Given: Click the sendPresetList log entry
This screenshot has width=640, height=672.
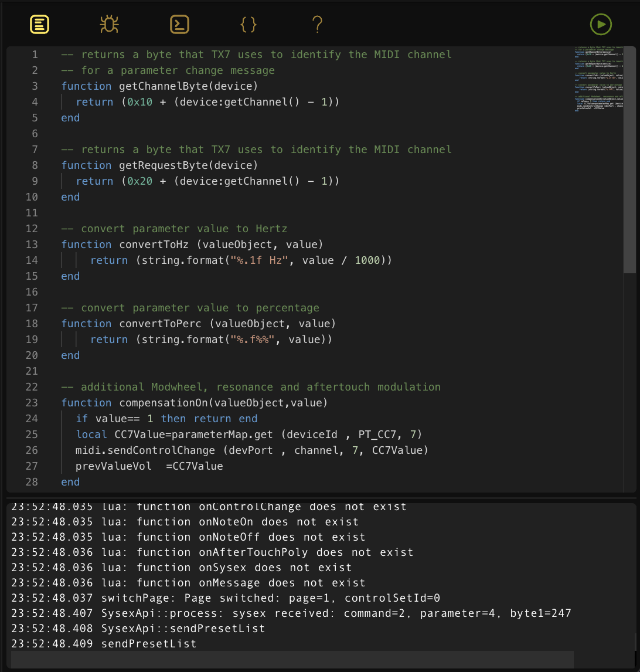Looking at the screenshot, I should click(x=148, y=644).
